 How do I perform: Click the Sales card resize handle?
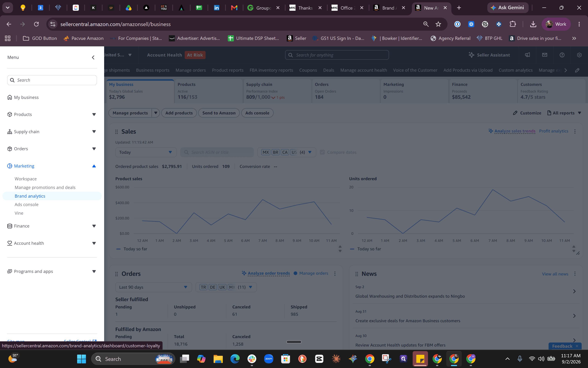point(578,253)
